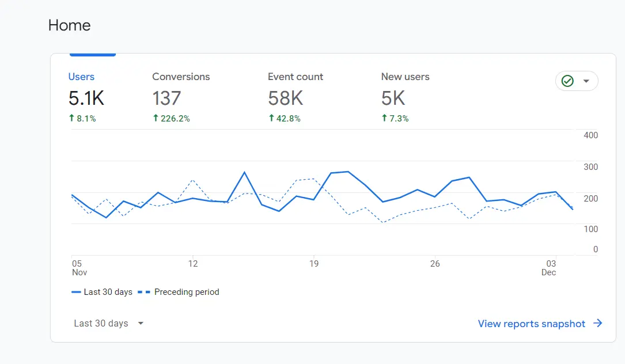The image size is (625, 364).
Task: Click the Last 30 days solid-line legend icon
Action: point(77,292)
